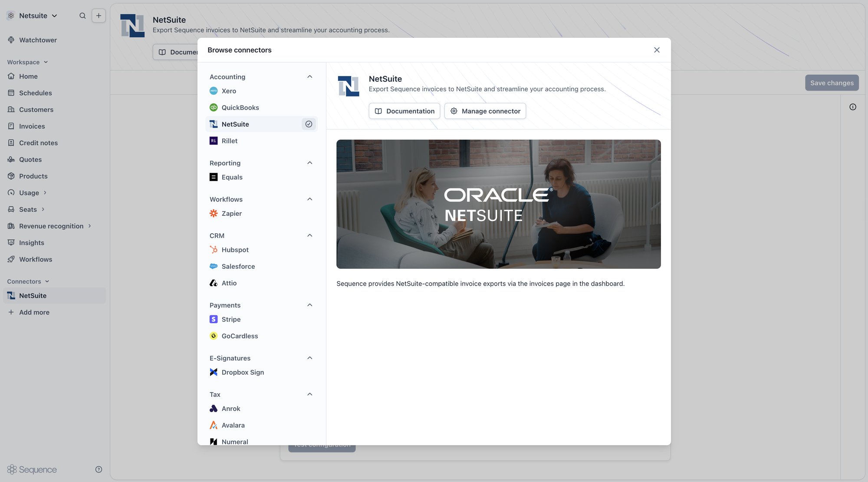Click Manage connector button
The image size is (868, 482).
pos(485,111)
